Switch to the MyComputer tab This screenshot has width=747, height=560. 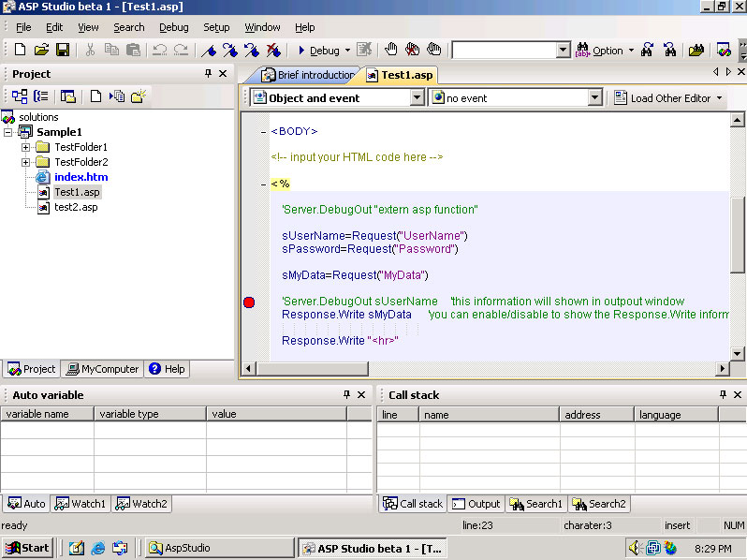pyautogui.click(x=102, y=369)
